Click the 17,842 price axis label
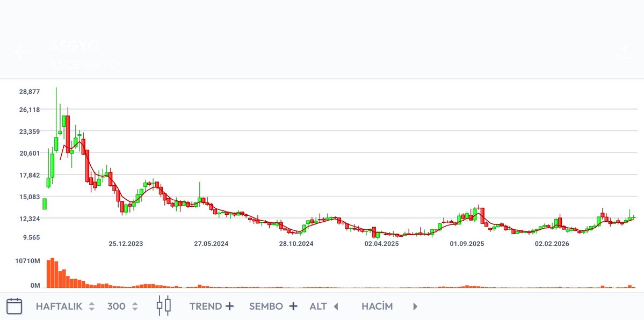Viewport: 644px width, 320px height. (x=30, y=175)
